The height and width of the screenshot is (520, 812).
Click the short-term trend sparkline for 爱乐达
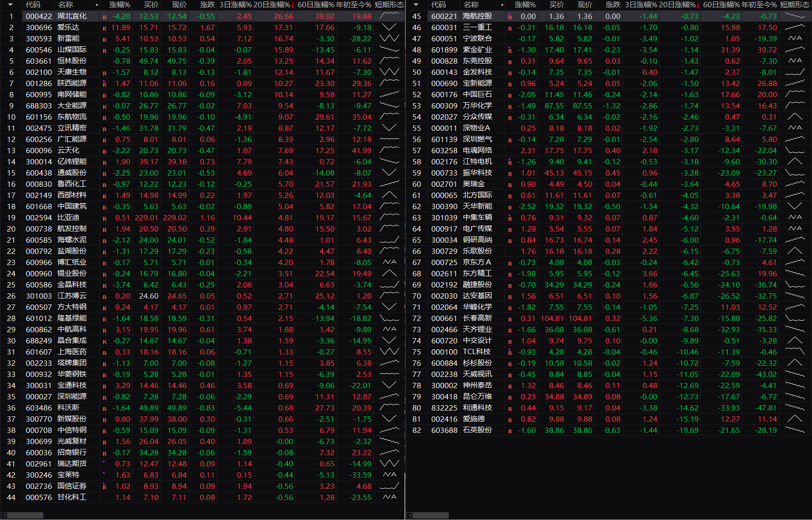(389, 27)
